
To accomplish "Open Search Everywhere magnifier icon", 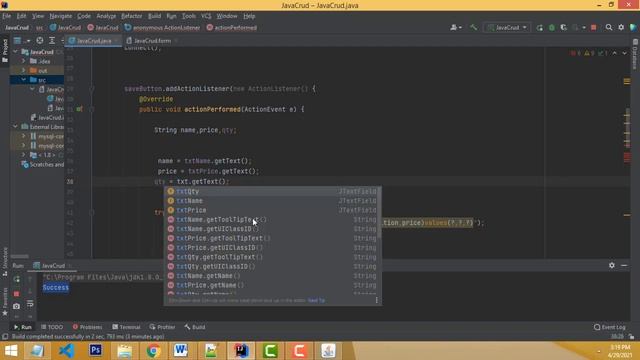I will tap(609, 27).
